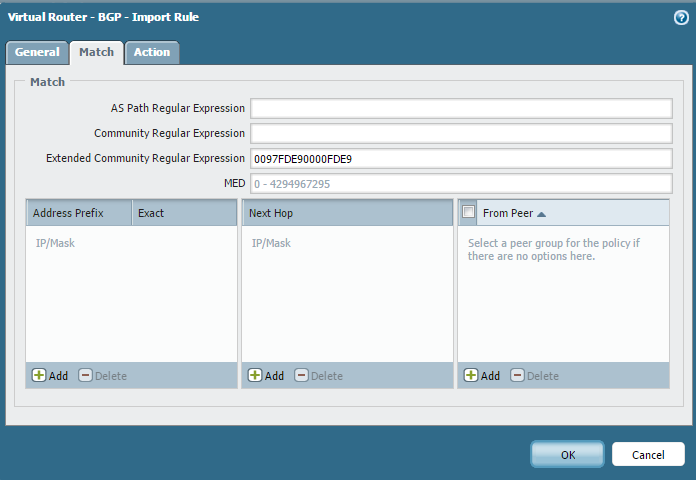
Task: Click the Delete label under Next Hop
Action: point(327,376)
